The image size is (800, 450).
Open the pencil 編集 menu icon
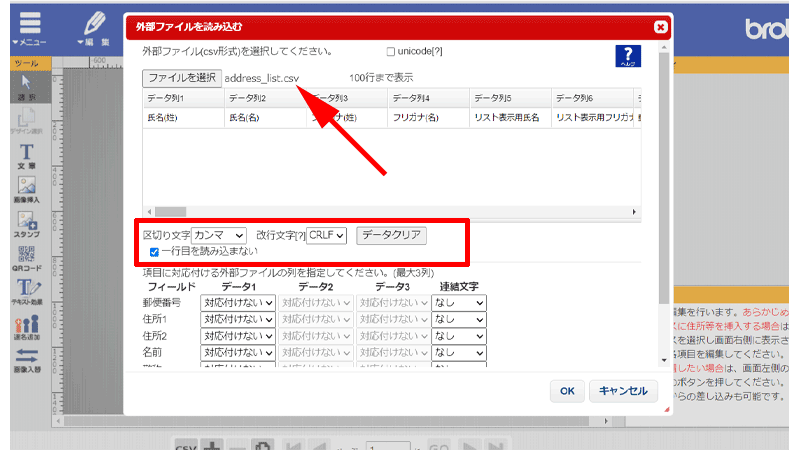click(94, 29)
